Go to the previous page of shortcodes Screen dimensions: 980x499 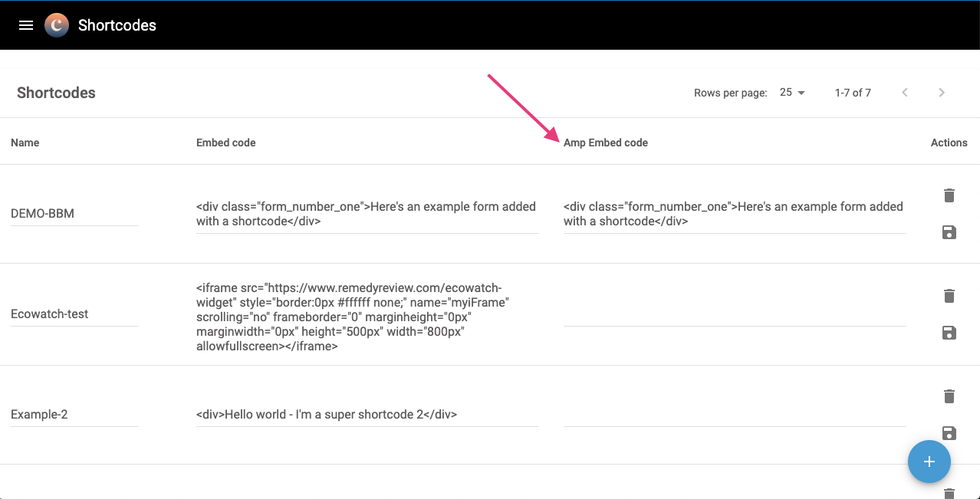pos(905,93)
